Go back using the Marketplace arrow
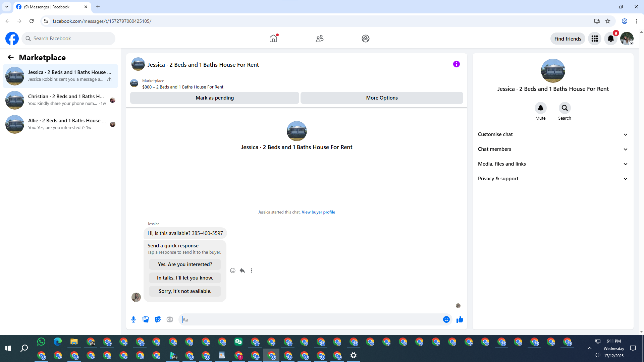This screenshot has width=644, height=362. (x=11, y=57)
